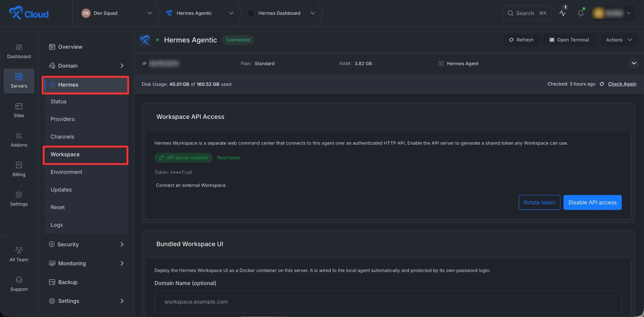Click the Reachable status text
The image size is (644, 317).
click(x=228, y=158)
